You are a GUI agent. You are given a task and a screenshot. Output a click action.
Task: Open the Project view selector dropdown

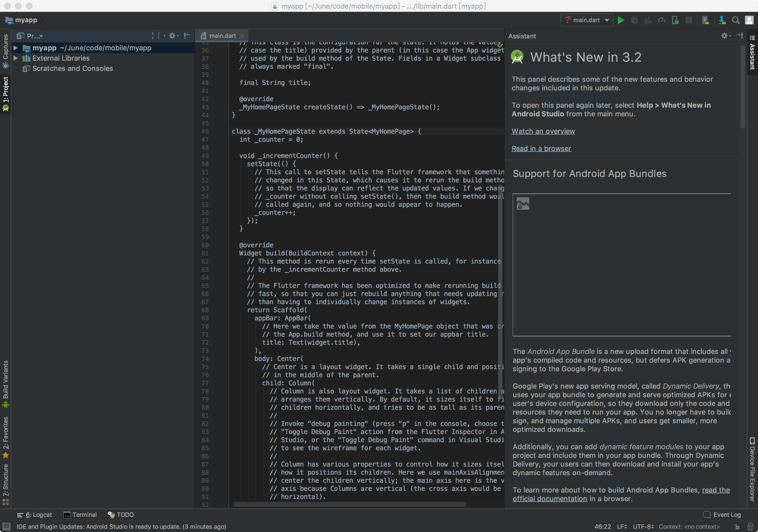coord(30,36)
